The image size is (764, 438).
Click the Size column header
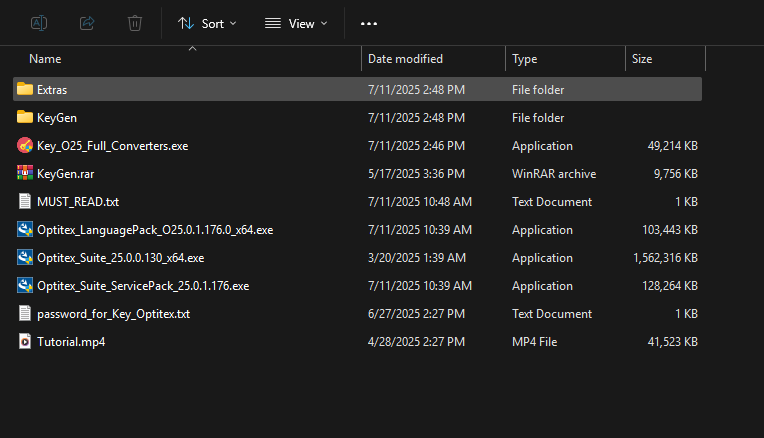click(x=642, y=59)
